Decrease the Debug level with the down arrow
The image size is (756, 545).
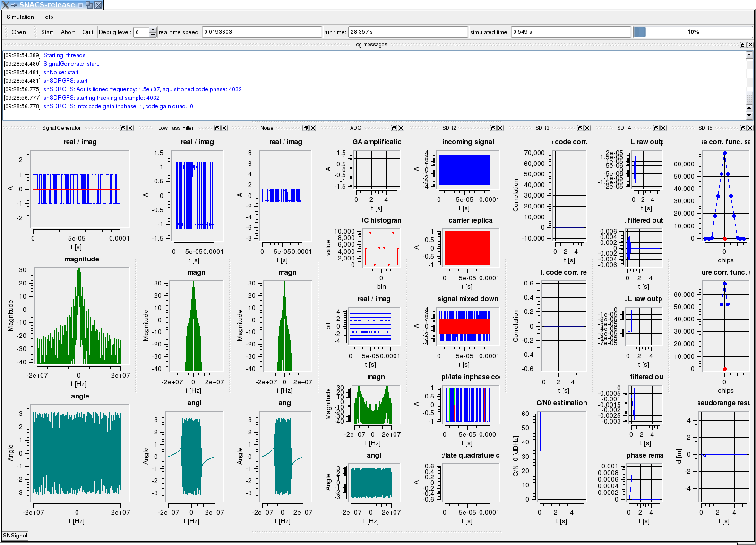(153, 35)
